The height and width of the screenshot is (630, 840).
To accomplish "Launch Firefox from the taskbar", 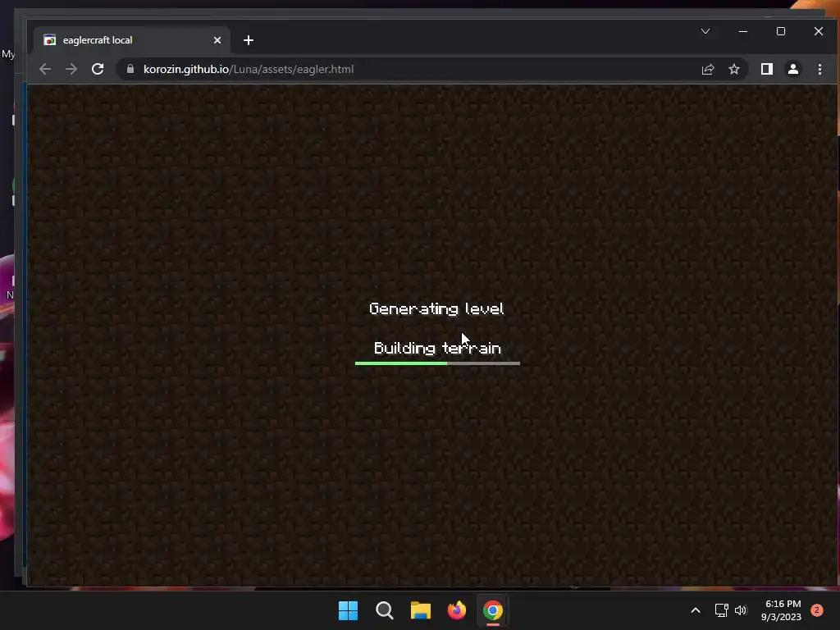I will [x=456, y=610].
